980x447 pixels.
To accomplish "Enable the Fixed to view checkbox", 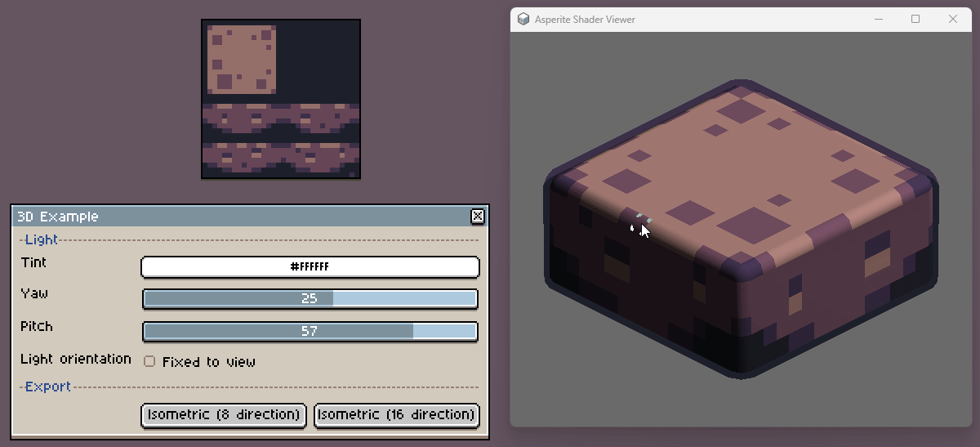I will (149, 361).
